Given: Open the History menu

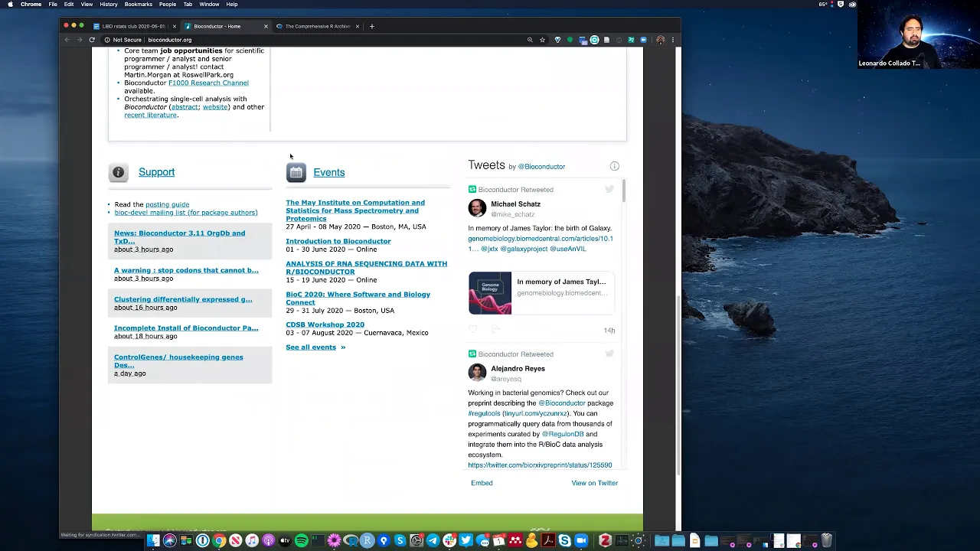Looking at the screenshot, I should pos(109,5).
